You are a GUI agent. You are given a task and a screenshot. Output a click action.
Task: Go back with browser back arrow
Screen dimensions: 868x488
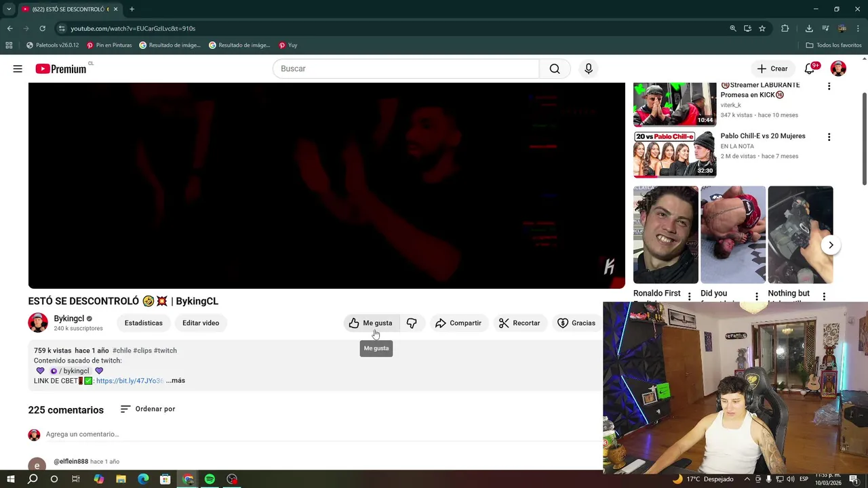tap(9, 28)
